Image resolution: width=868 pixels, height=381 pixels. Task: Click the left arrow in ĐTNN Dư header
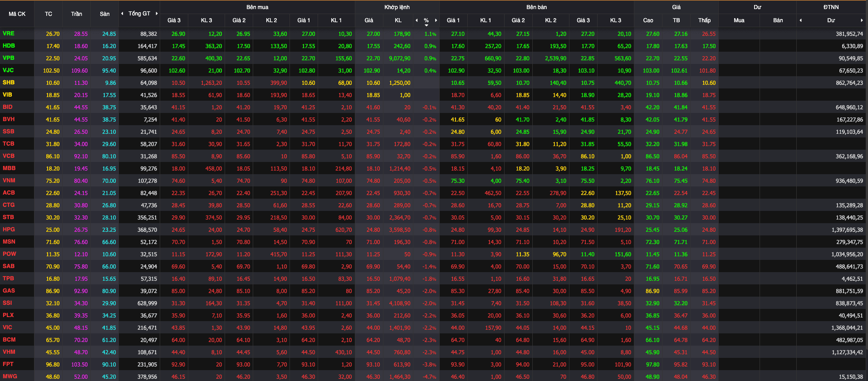(x=801, y=20)
